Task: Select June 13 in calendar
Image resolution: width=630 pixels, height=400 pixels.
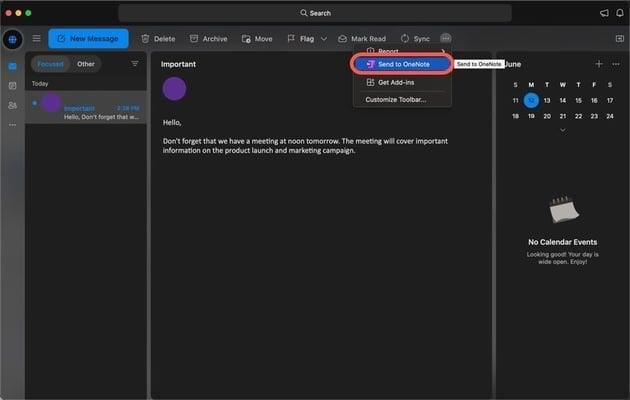Action: pyautogui.click(x=547, y=100)
